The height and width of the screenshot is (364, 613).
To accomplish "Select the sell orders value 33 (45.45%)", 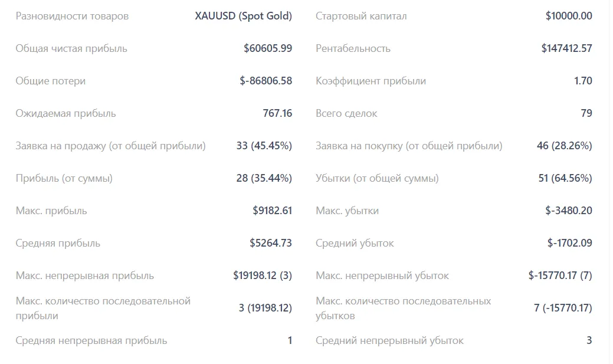I will (264, 146).
